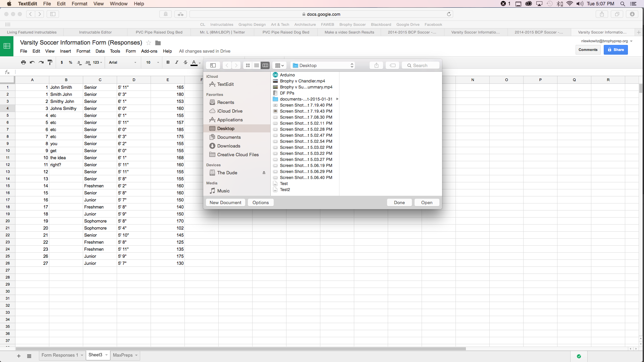Click the share icon in file dialog

(x=376, y=65)
